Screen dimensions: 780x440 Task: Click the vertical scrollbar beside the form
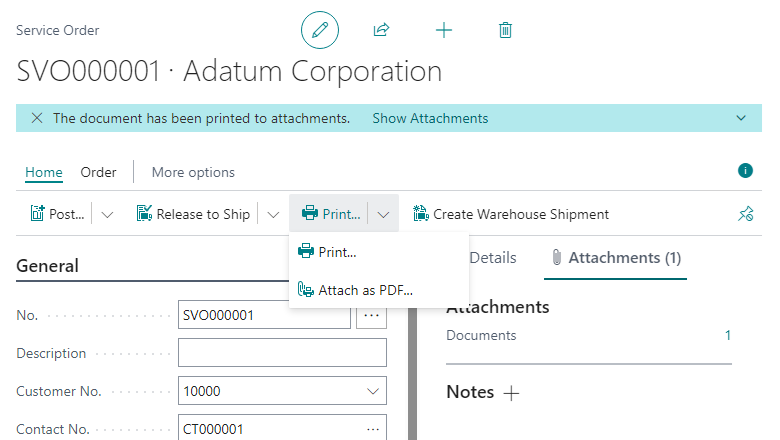click(x=412, y=374)
